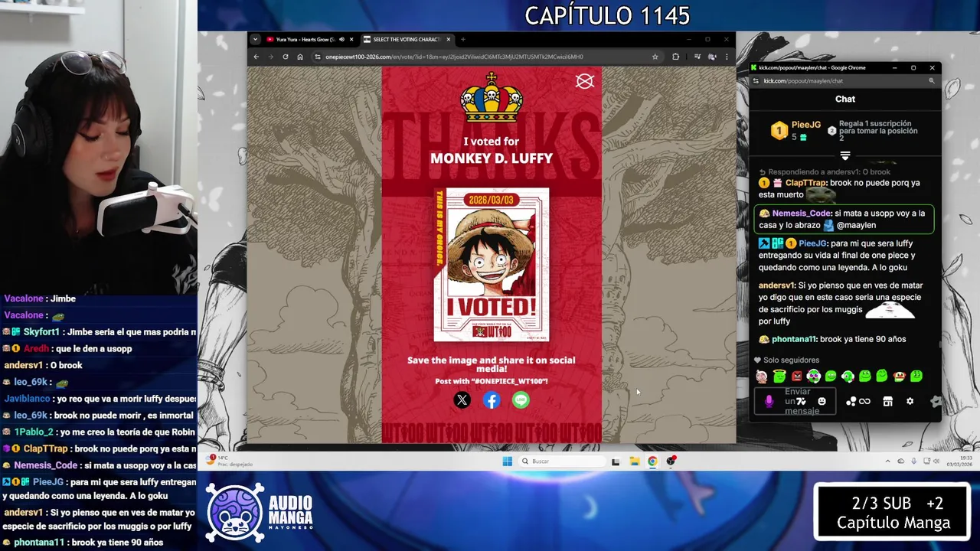
Task: Insert the clown-haired green emote
Action: pos(900,376)
